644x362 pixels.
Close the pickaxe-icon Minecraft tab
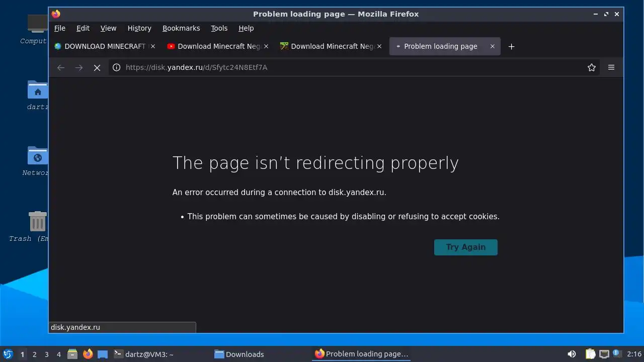click(379, 46)
